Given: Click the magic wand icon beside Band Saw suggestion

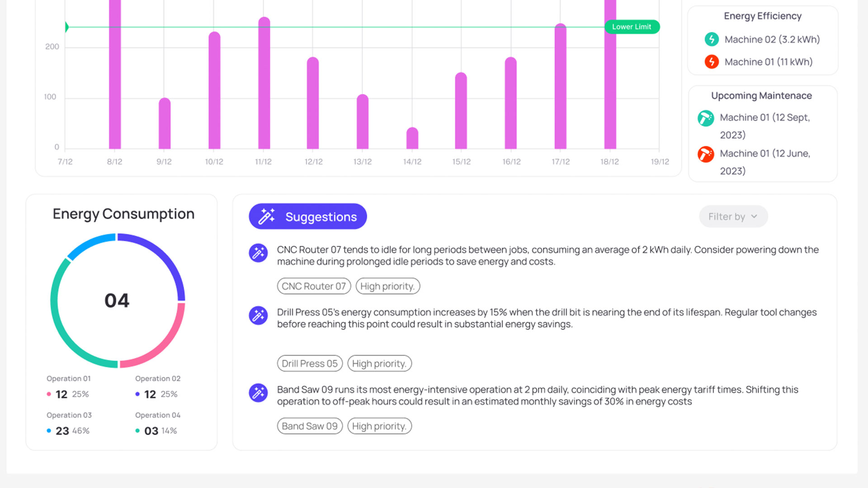Looking at the screenshot, I should click(x=258, y=393).
